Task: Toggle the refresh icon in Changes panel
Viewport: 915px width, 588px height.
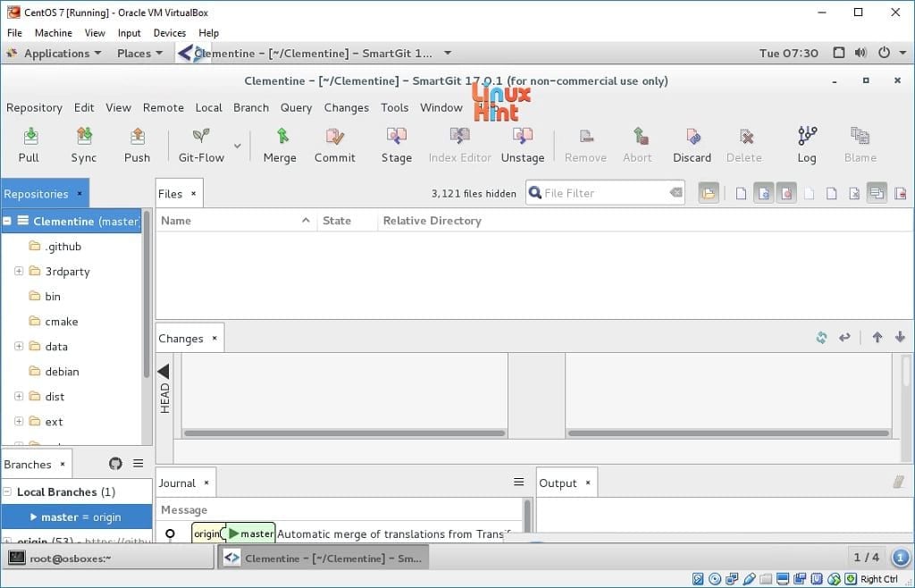Action: coord(821,338)
